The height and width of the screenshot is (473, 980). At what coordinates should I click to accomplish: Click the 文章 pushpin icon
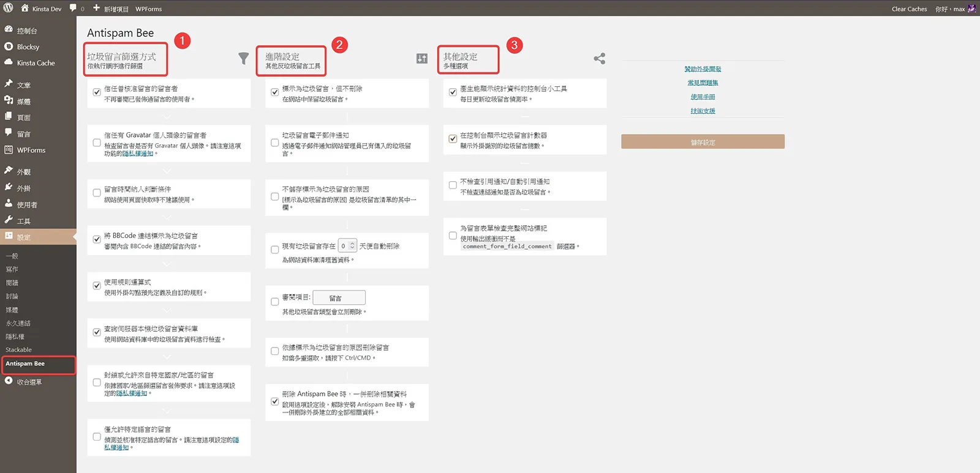[9, 84]
